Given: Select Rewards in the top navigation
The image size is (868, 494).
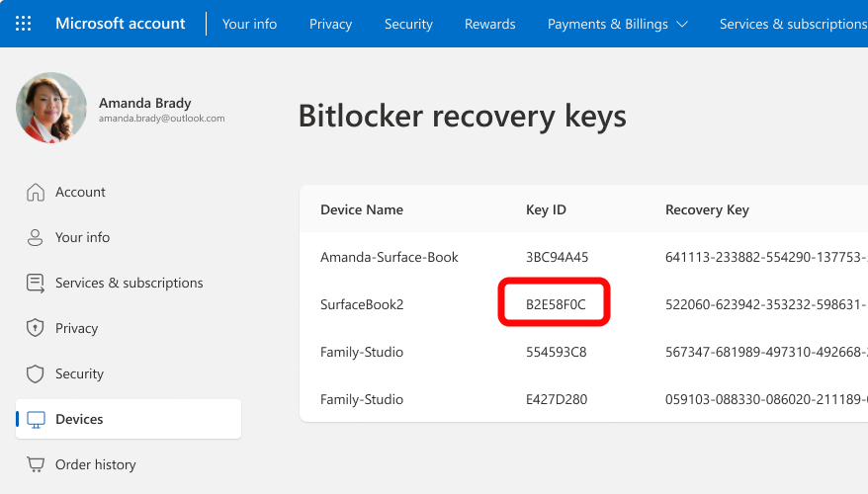Looking at the screenshot, I should (489, 24).
